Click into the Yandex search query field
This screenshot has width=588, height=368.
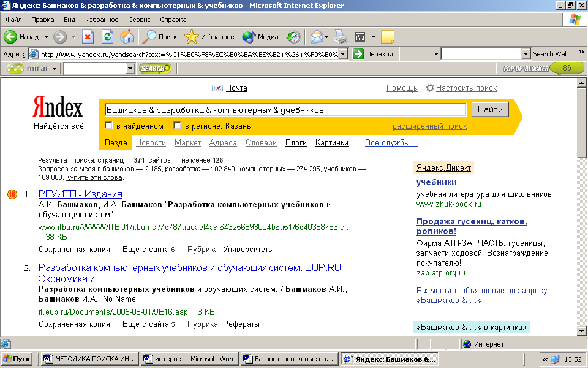285,110
